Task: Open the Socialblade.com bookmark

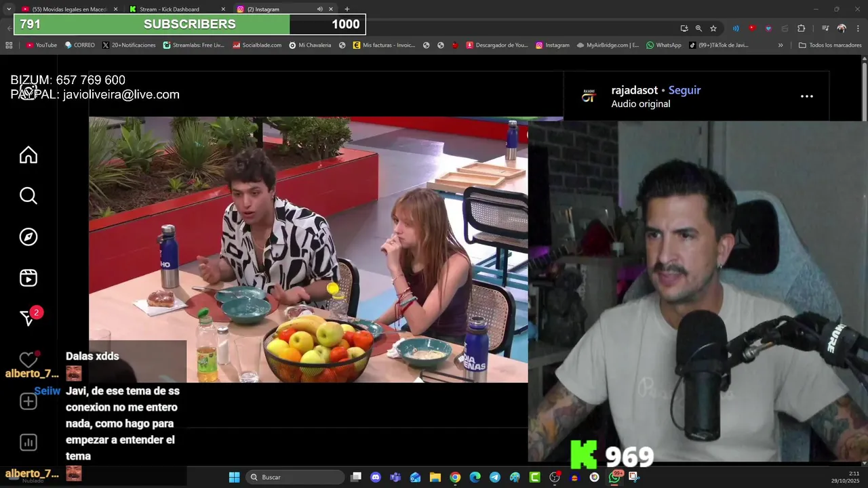Action: [257, 45]
